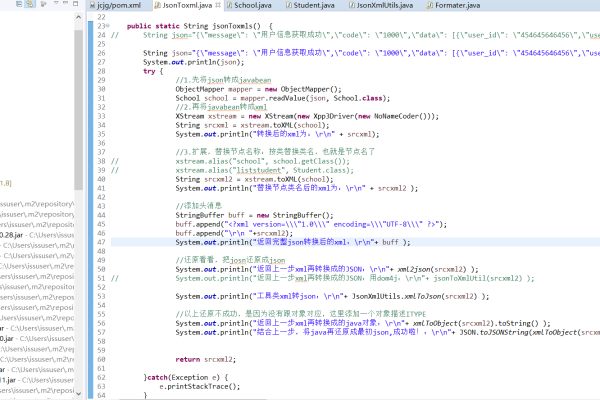The height and width of the screenshot is (400, 600).
Task: Collapse all items in the Package Explorer
Action: pos(19,4)
